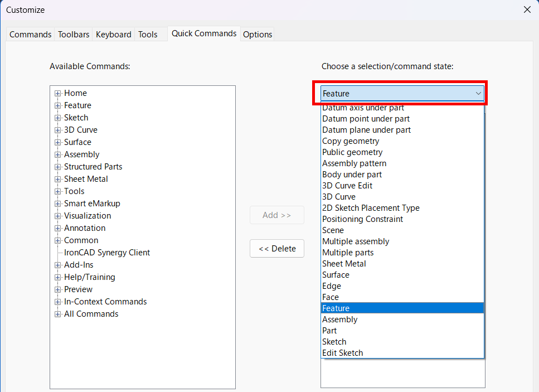The height and width of the screenshot is (392, 539).
Task: Expand the All Commands node
Action: pos(58,314)
